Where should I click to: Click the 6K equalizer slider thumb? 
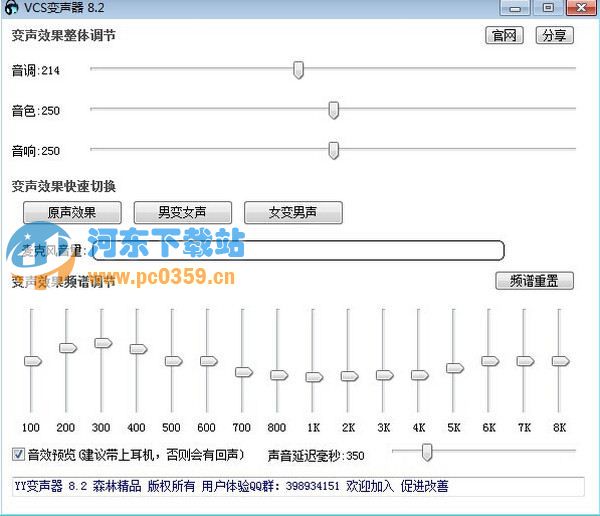tap(490, 361)
